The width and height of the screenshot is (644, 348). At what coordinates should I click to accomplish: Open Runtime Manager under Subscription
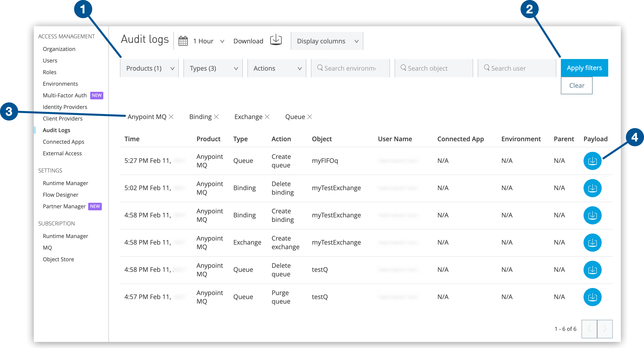(x=65, y=236)
